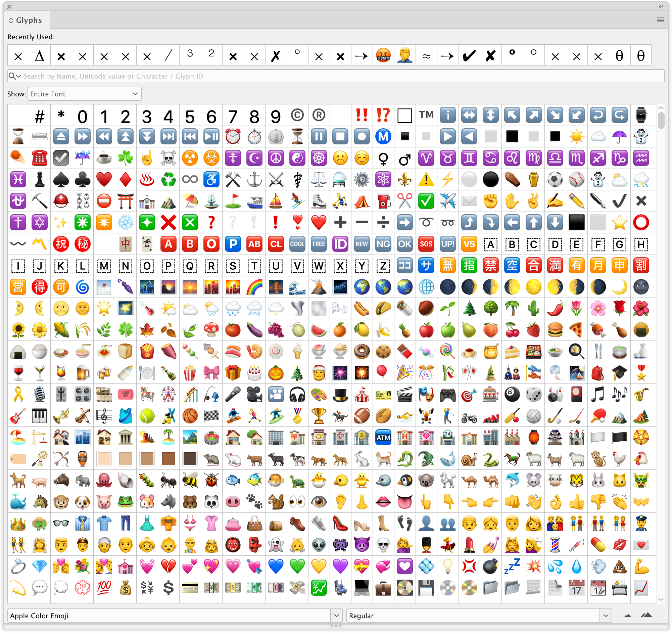
Task: Select the dark skin tone swatch glyph
Action: click(190, 459)
